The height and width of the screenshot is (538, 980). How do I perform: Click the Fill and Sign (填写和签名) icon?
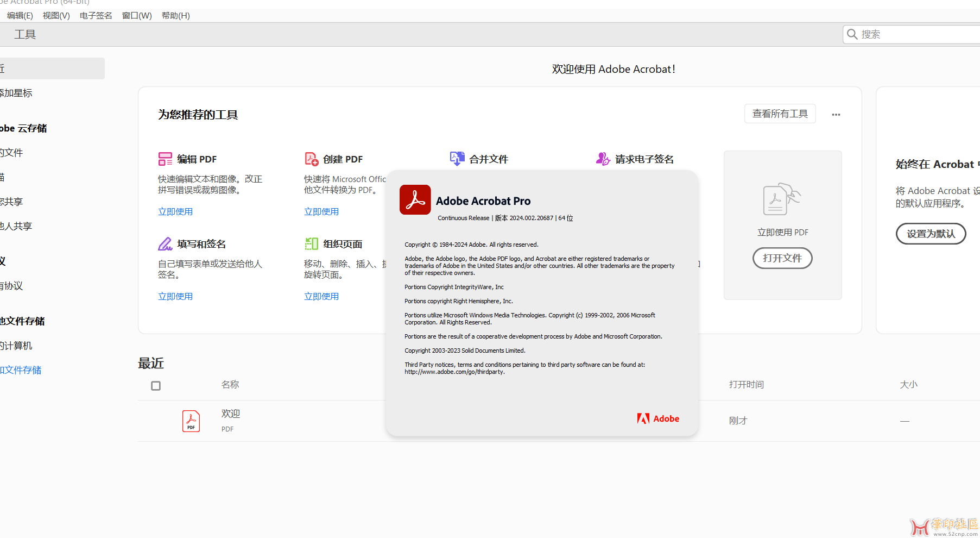165,244
